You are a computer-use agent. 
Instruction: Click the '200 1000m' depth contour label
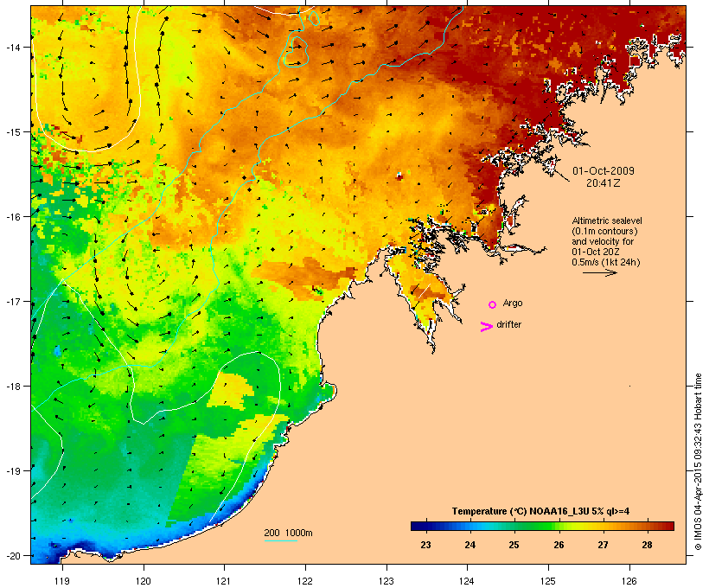click(x=288, y=533)
